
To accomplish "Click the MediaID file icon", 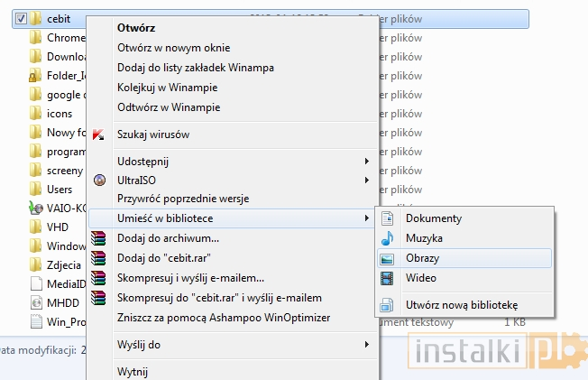I will [36, 284].
